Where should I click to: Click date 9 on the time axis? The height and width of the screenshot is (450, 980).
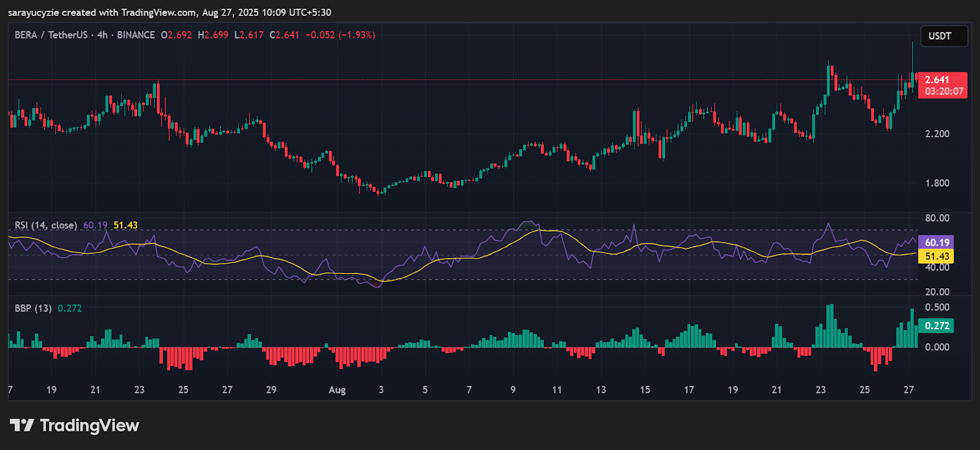tap(513, 390)
